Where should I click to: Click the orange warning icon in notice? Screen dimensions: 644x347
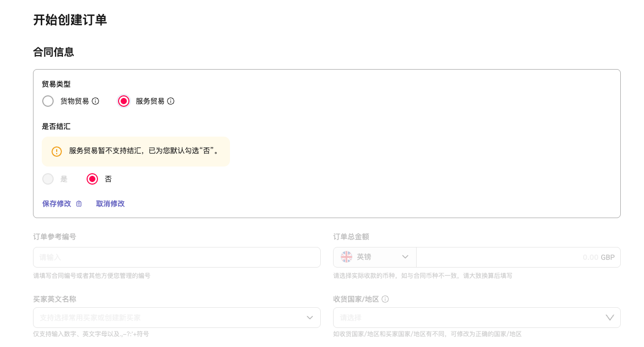tap(57, 152)
